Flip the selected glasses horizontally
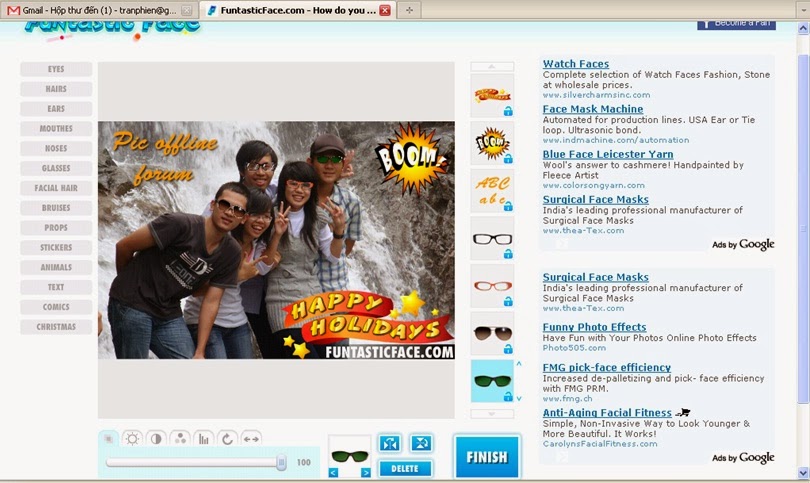Screen dimensions: 810x483 tap(390, 443)
